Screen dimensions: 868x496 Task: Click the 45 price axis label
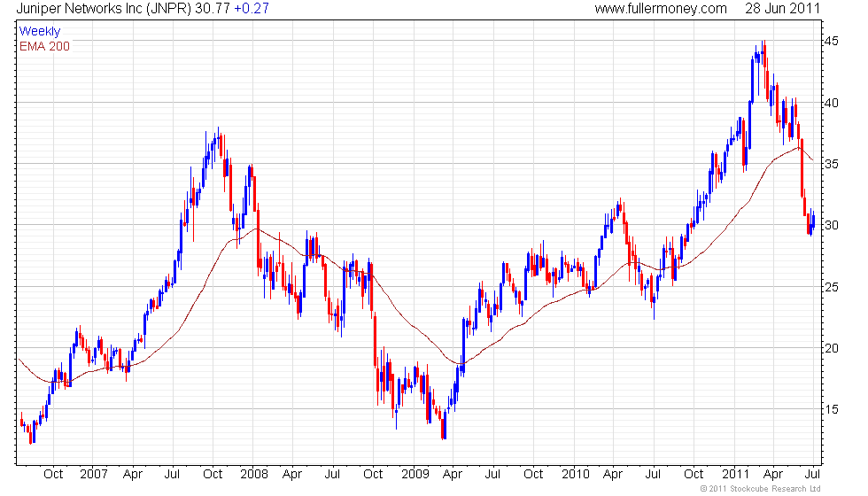pyautogui.click(x=832, y=42)
